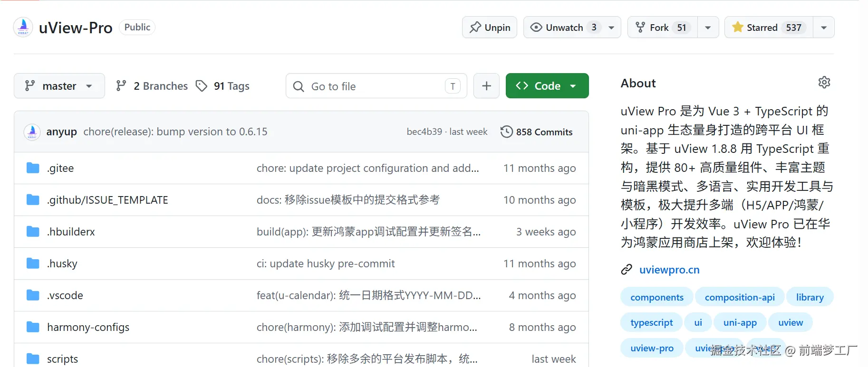Image resolution: width=868 pixels, height=367 pixels.
Task: Click the uView-Pro repository avatar logo
Action: click(x=23, y=27)
